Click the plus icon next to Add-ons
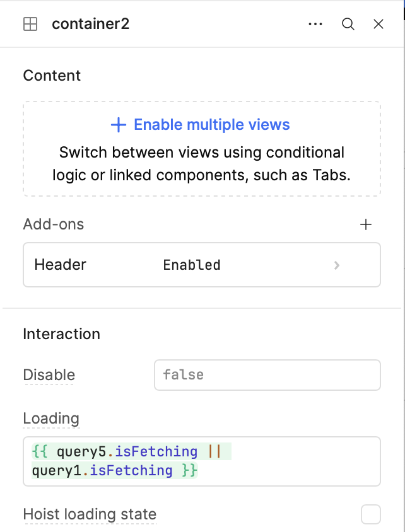The image size is (405, 532). pyautogui.click(x=366, y=224)
